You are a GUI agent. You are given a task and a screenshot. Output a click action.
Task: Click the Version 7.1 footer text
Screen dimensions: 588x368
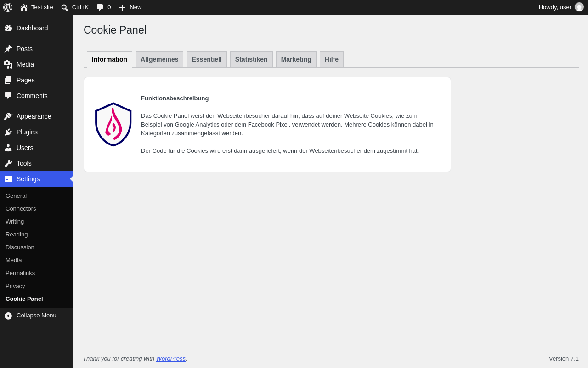(564, 358)
